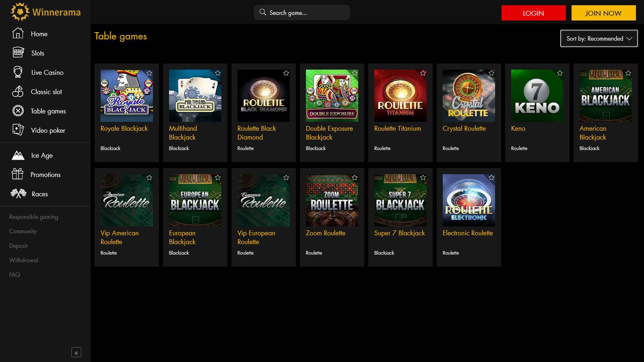The image size is (644, 362).
Task: Click the Classic slot cherries icon
Action: coord(18,91)
